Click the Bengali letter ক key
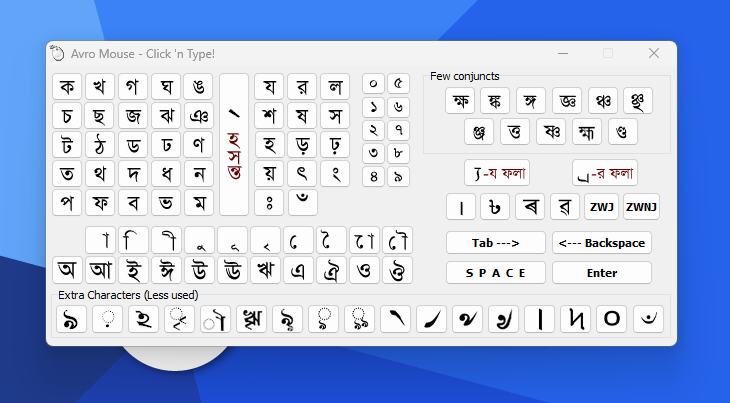The image size is (730, 403). click(67, 87)
